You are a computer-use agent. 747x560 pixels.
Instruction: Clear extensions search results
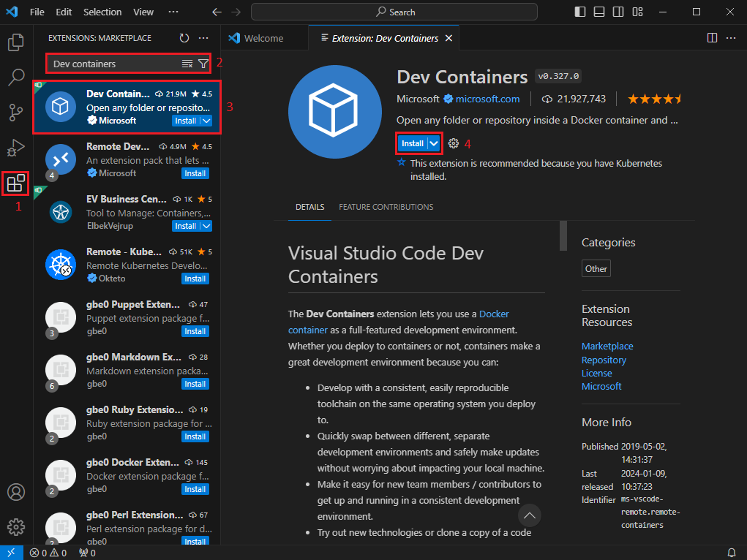click(x=187, y=64)
